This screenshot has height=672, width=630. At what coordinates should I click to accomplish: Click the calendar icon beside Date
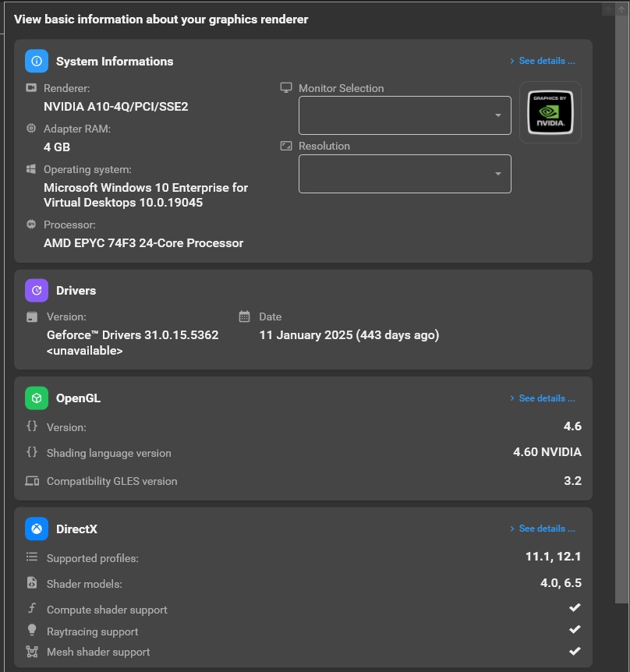point(244,317)
